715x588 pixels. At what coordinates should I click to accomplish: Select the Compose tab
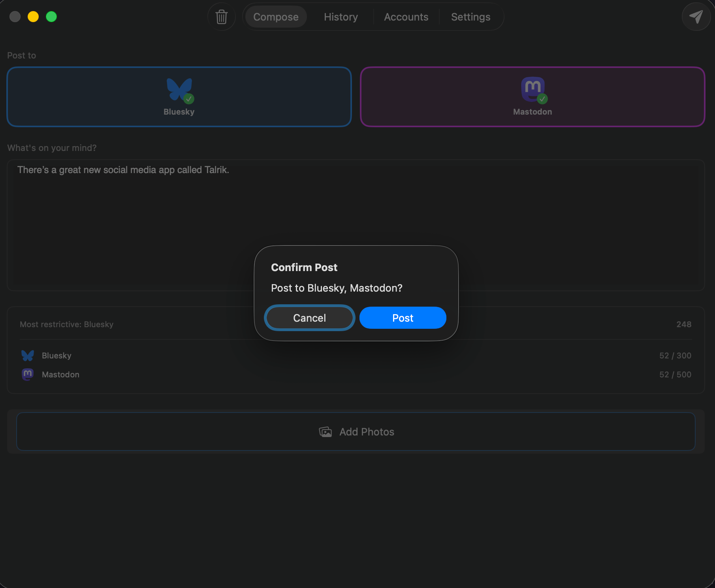click(x=275, y=17)
